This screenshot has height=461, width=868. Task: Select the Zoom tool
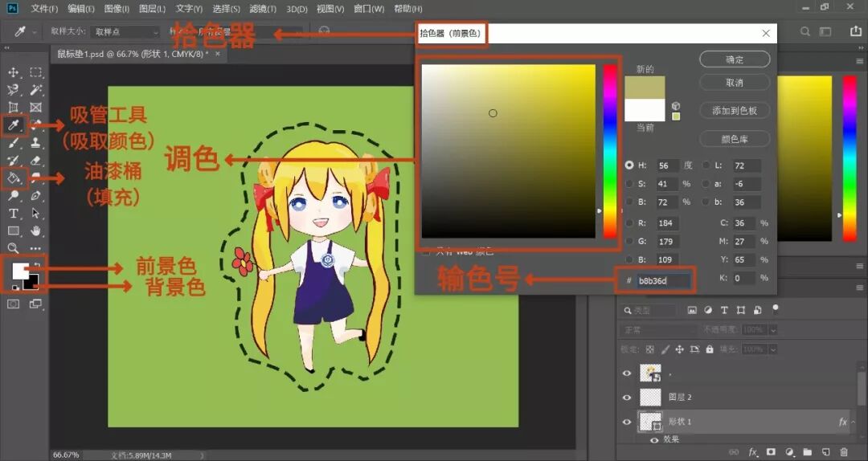(x=14, y=248)
